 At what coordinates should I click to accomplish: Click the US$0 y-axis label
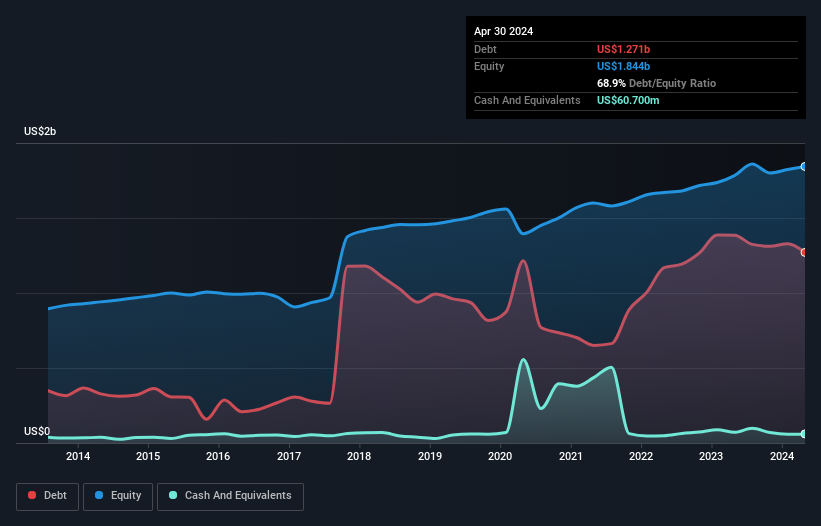click(37, 431)
